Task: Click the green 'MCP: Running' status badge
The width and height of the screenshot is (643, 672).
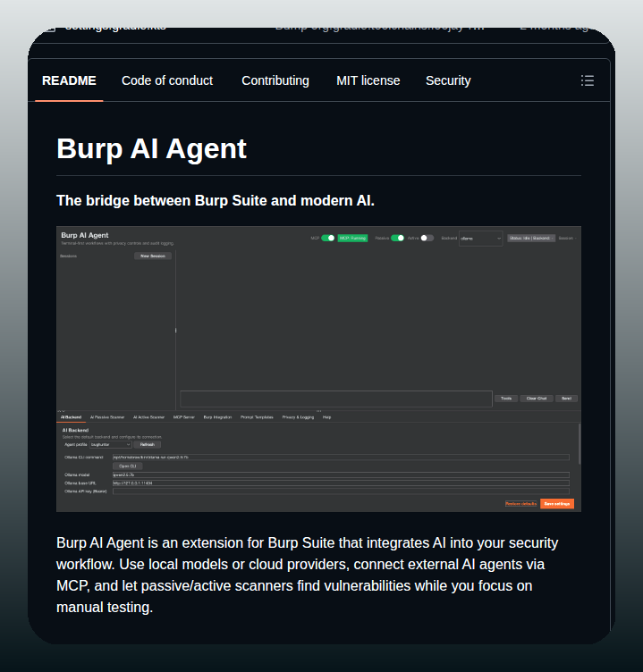Action: click(352, 238)
